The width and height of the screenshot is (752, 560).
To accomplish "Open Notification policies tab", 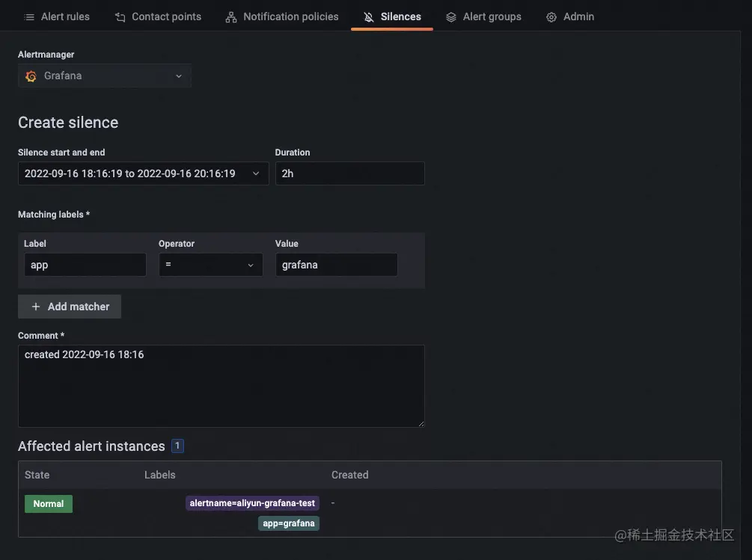I will click(x=282, y=16).
